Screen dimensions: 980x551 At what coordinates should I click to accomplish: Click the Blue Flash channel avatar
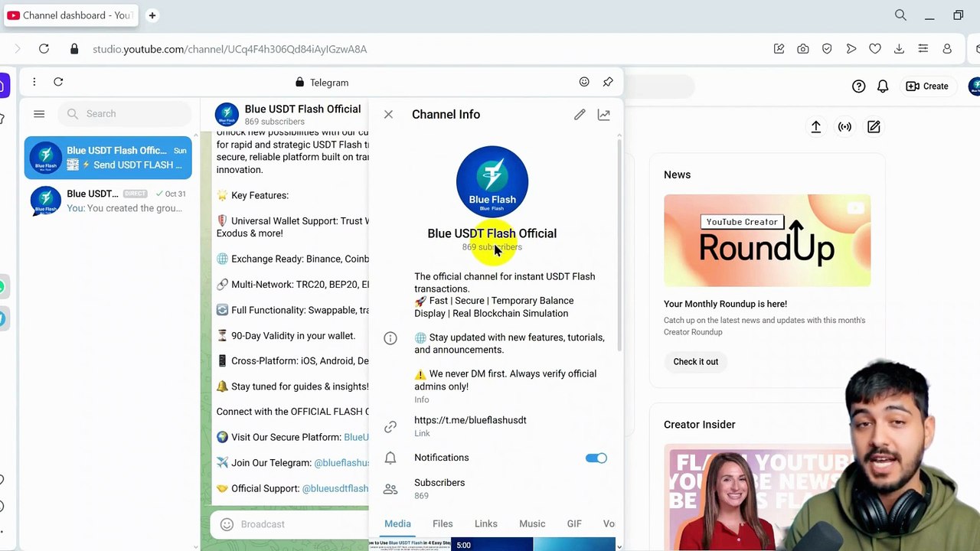[x=492, y=181]
